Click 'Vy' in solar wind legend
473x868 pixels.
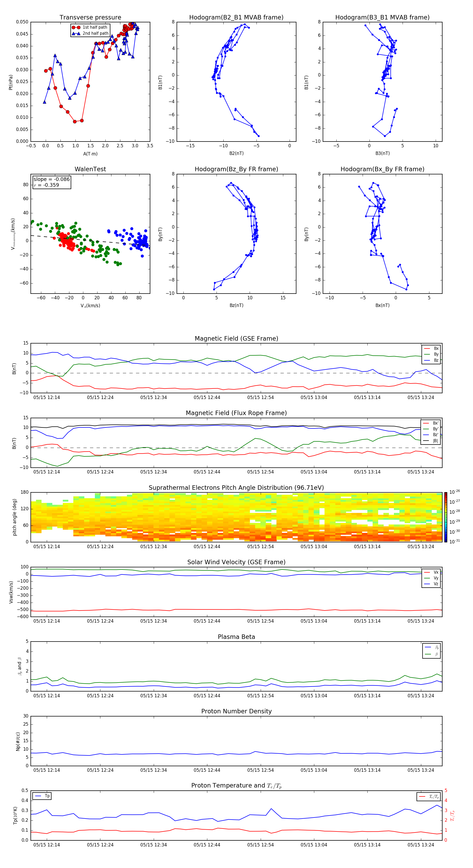431,578
